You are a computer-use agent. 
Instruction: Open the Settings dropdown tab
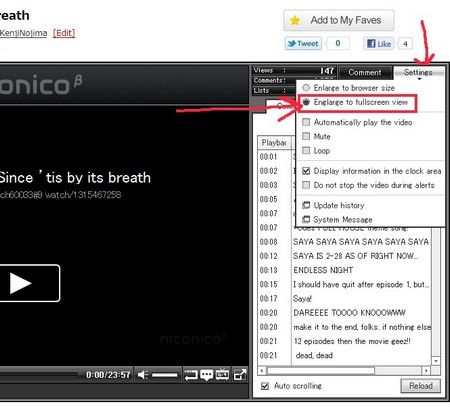[419, 72]
